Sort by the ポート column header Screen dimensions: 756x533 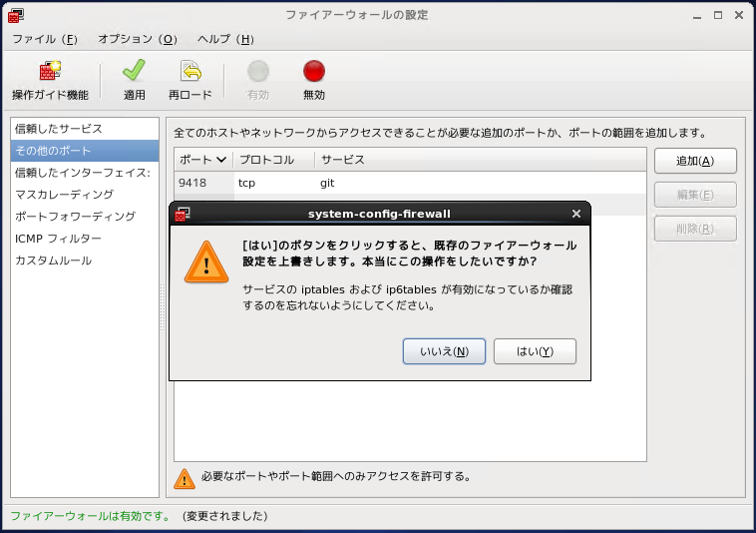[x=203, y=160]
